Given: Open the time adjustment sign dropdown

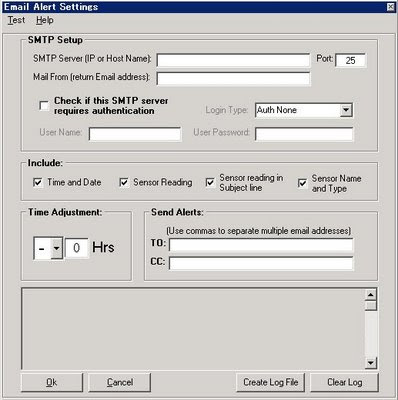Looking at the screenshot, I should pos(57,248).
